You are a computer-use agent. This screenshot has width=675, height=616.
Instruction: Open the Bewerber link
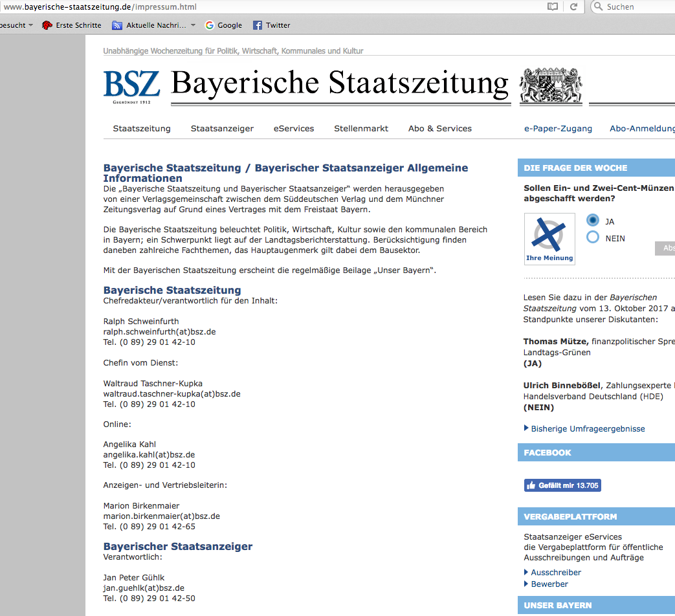click(549, 584)
